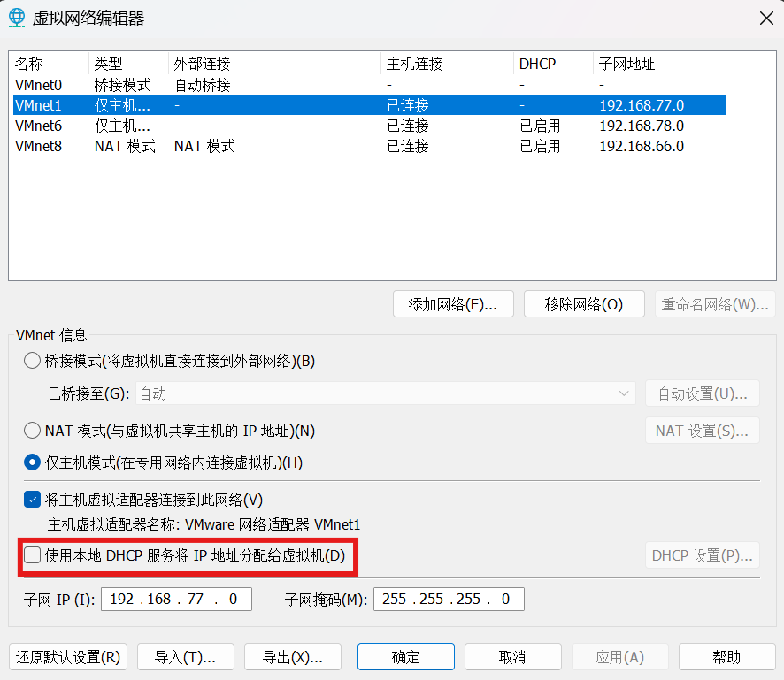Click the NAT 设置(S)... button
This screenshot has height=680, width=784.
coord(702,430)
